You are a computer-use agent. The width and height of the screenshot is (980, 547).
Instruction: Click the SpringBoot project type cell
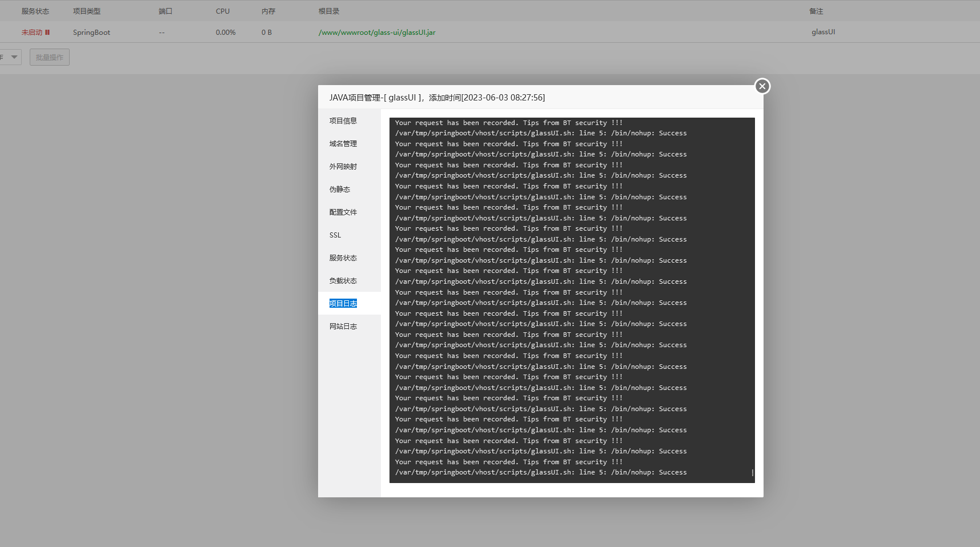coord(91,33)
